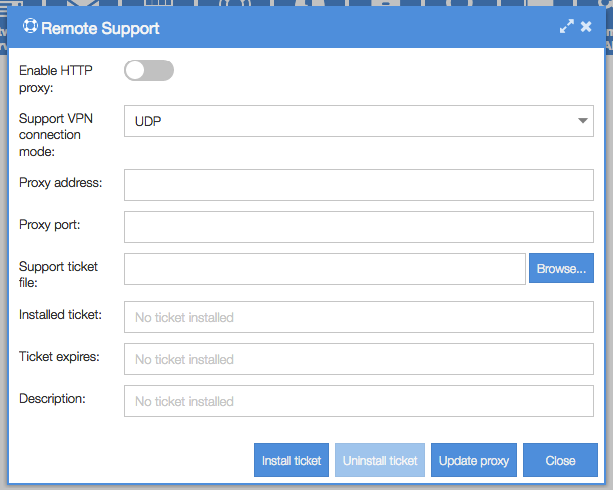The width and height of the screenshot is (613, 490).
Task: Click the Installed ticket label
Action: point(60,314)
